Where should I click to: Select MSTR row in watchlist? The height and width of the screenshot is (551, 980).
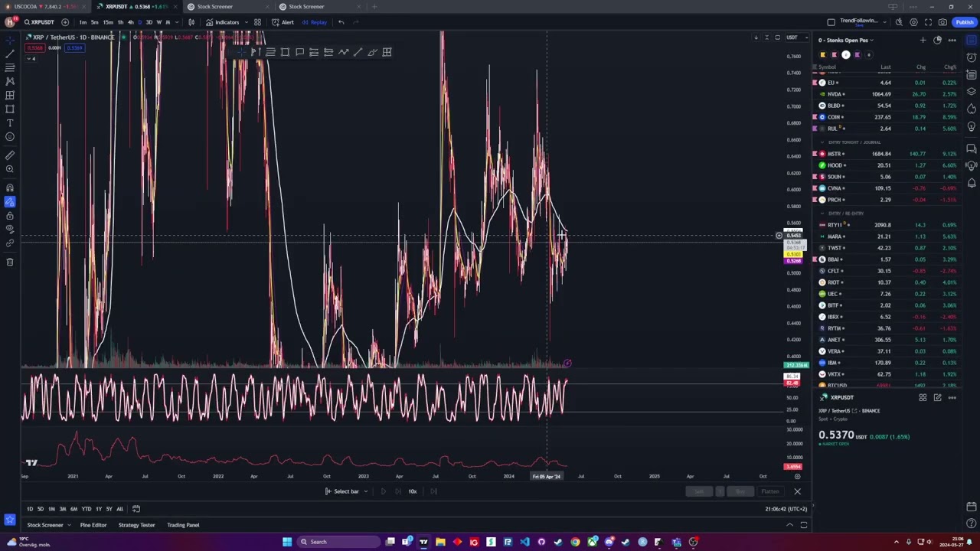click(x=886, y=154)
